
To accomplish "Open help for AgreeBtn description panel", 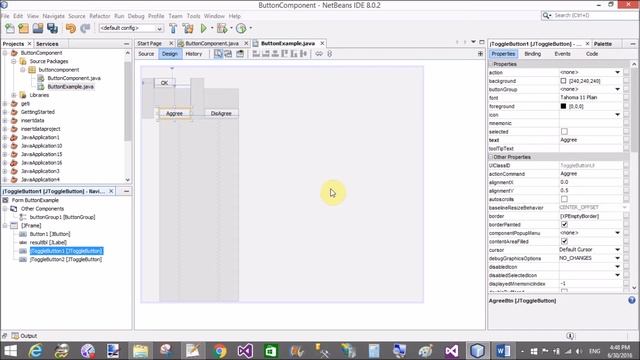I will pos(632,300).
